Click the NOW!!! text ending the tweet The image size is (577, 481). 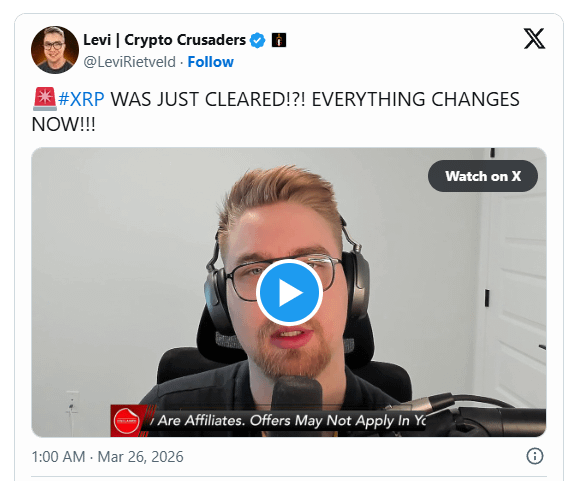click(64, 124)
